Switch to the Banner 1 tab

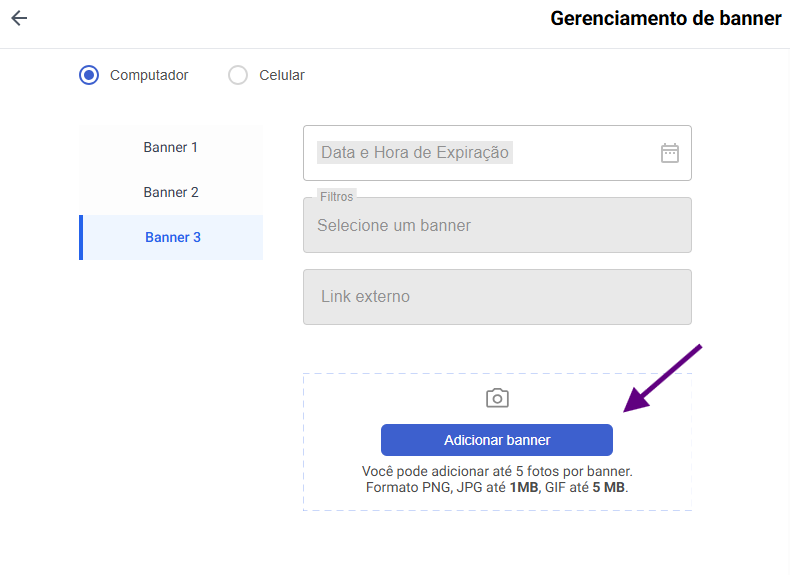pos(171,147)
